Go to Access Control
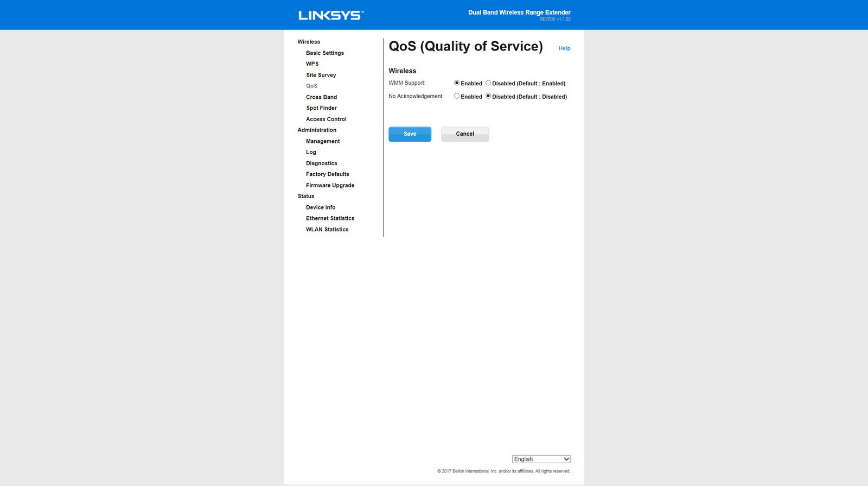This screenshot has width=868, height=486. click(326, 119)
